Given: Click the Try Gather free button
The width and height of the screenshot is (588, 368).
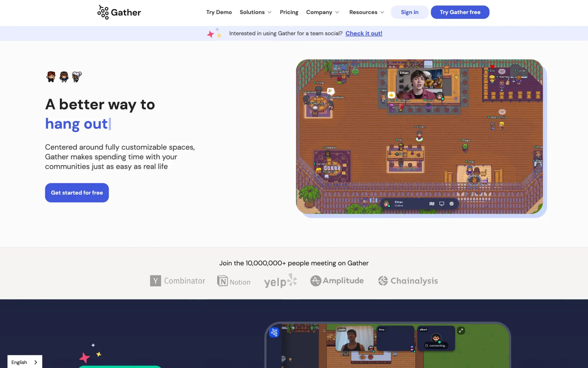Looking at the screenshot, I should 460,12.
